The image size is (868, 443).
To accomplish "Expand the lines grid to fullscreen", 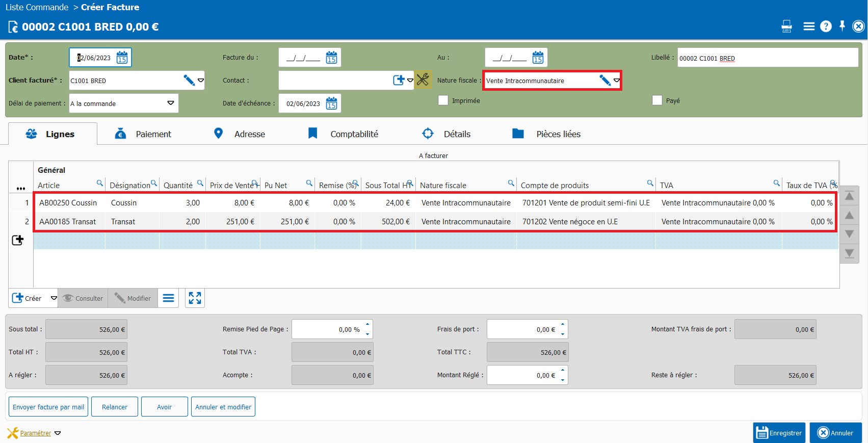I will (x=195, y=298).
